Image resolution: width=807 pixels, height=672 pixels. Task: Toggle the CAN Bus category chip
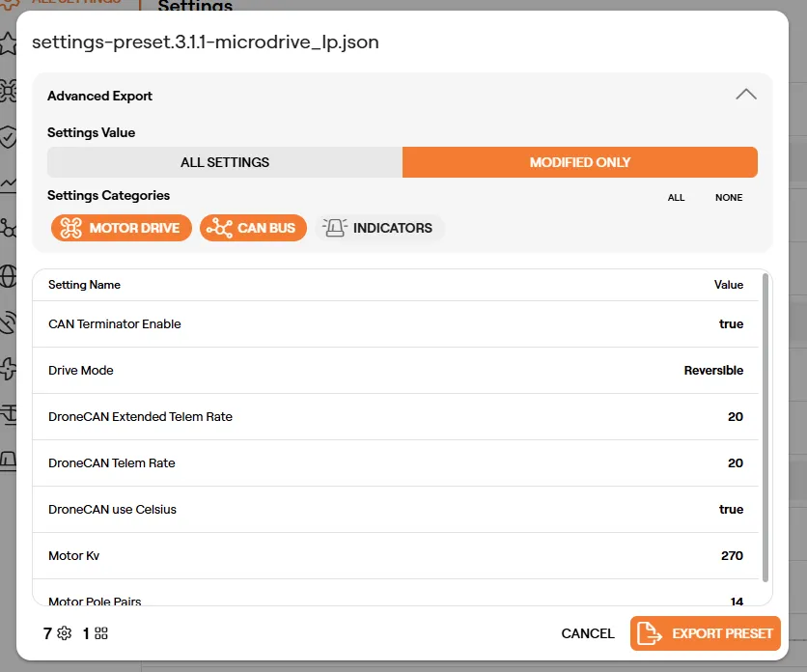pos(253,228)
